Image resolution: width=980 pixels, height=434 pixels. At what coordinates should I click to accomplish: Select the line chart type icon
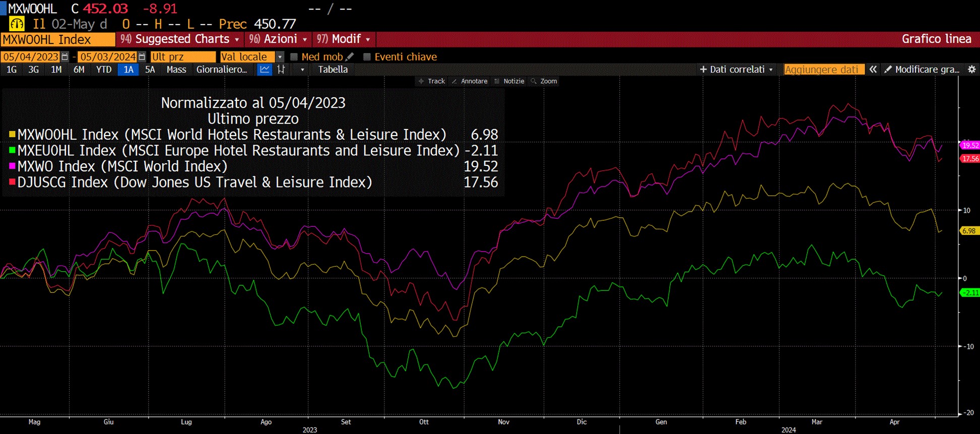265,70
